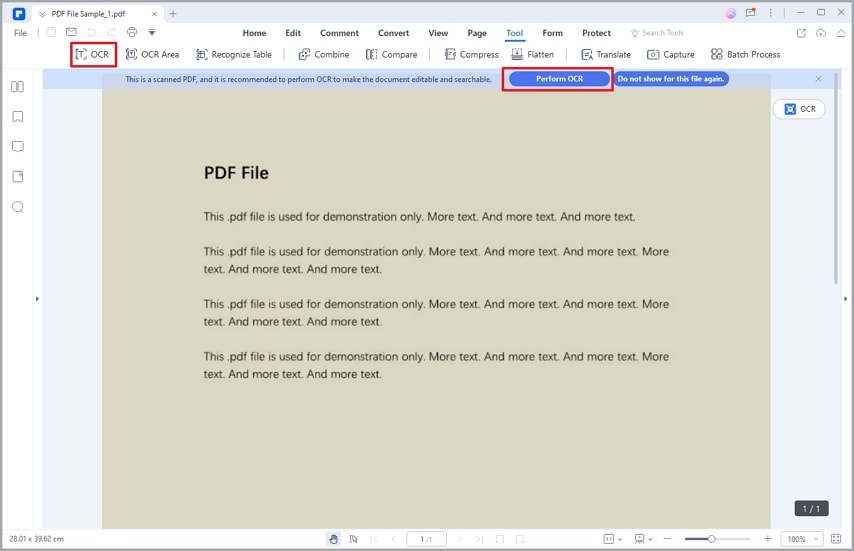
Task: Open the Home tab
Action: pyautogui.click(x=254, y=33)
